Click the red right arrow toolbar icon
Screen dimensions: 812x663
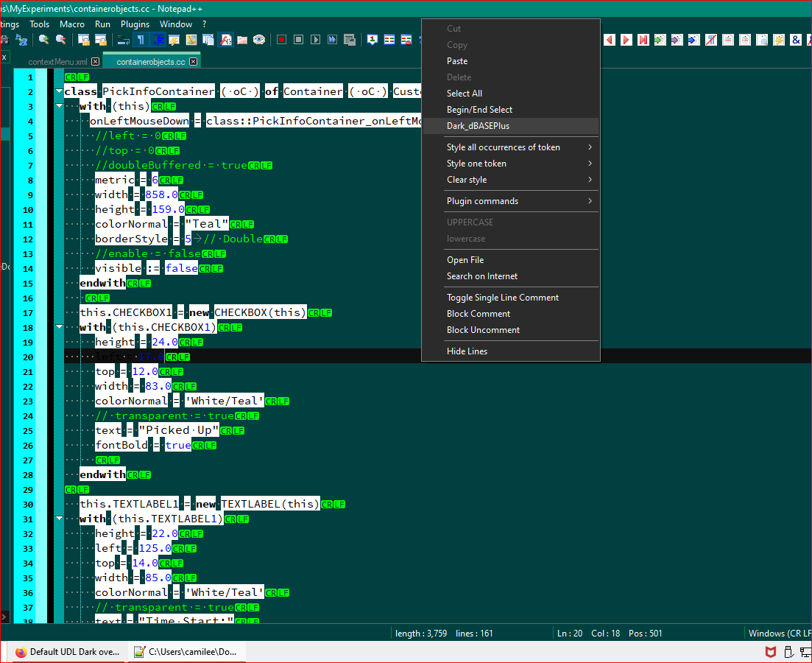click(x=626, y=40)
